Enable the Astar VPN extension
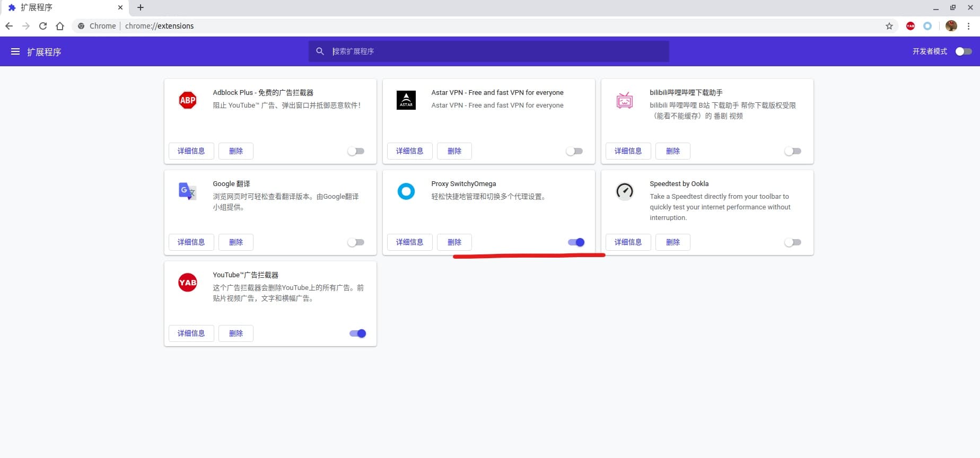The width and height of the screenshot is (980, 458). coord(574,151)
